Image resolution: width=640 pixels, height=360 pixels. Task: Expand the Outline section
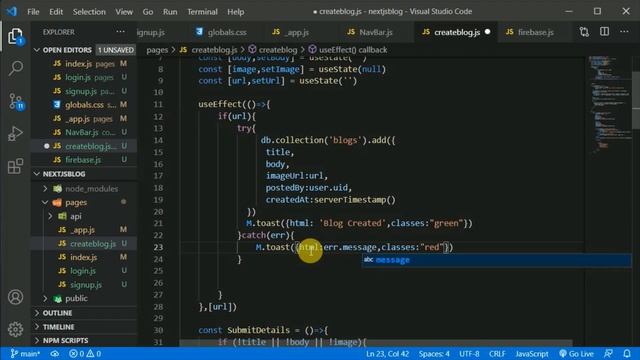click(84, 313)
